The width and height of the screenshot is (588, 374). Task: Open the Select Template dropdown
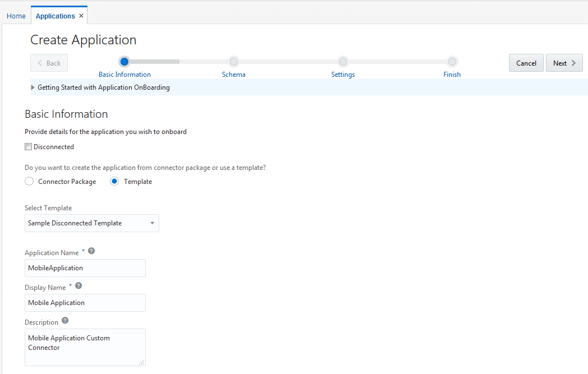[92, 223]
